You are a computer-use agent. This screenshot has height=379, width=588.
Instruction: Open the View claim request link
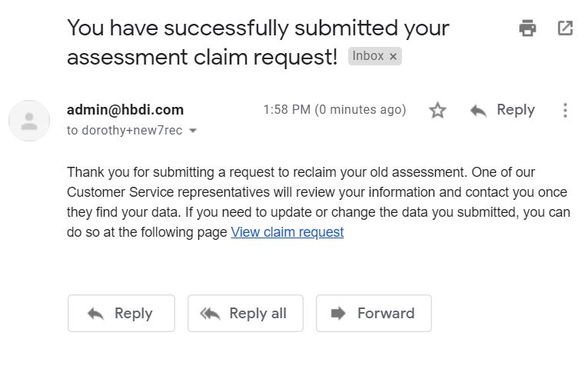point(287,232)
